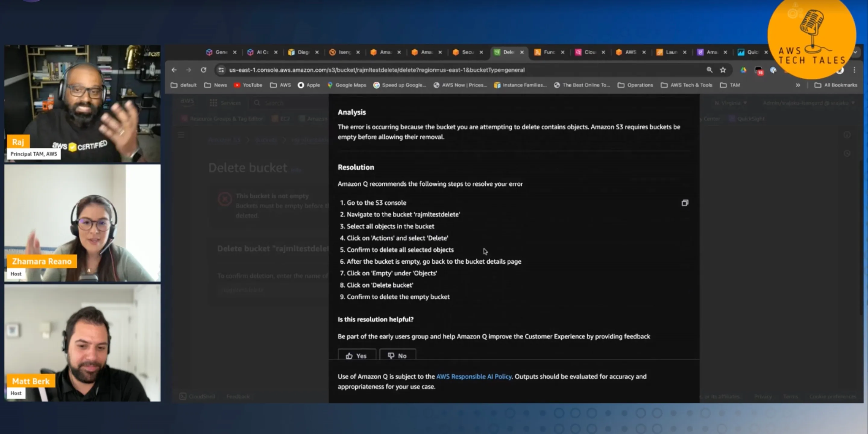
Task: Click Zhamara Reano's webcam thumbnail
Action: coord(82,223)
